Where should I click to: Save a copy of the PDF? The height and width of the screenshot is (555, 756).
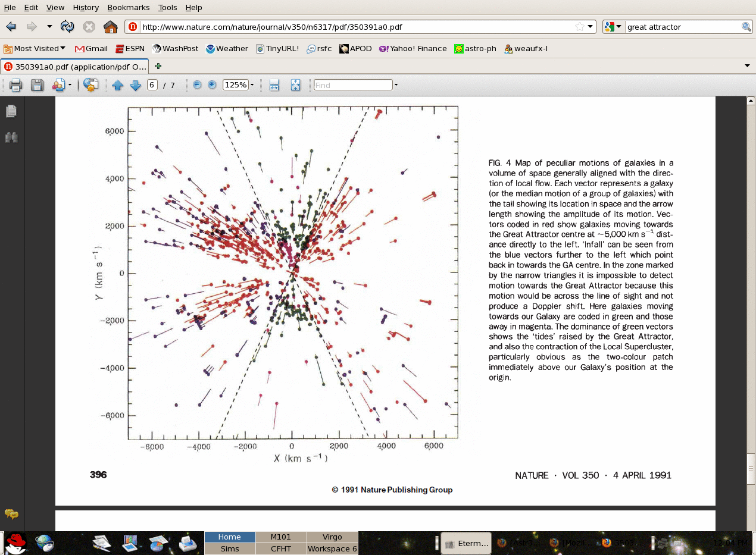(x=37, y=85)
